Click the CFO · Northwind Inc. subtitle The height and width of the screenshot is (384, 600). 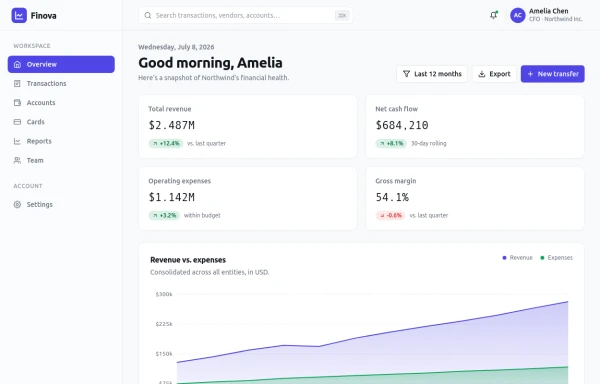click(x=556, y=19)
